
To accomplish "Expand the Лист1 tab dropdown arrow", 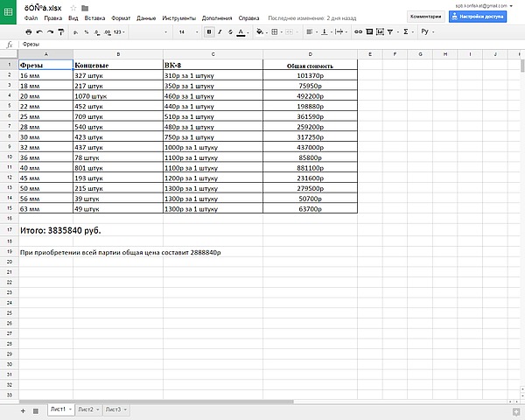I will click(70, 409).
